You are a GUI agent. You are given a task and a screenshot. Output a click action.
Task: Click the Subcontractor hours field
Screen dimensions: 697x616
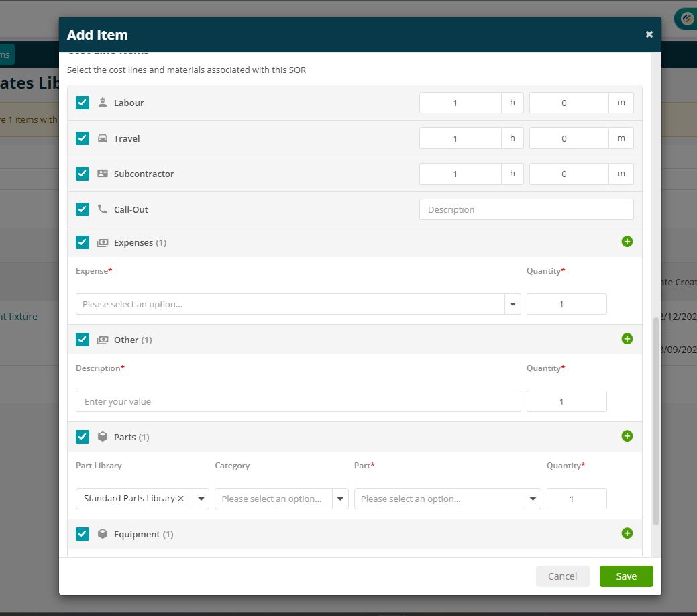click(x=460, y=174)
